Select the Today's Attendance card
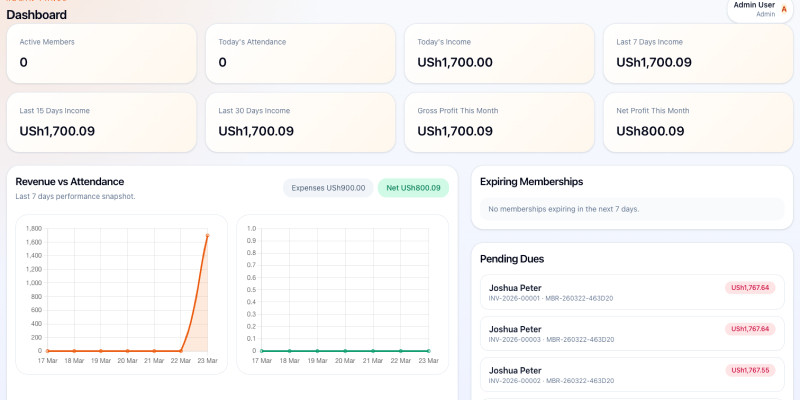The width and height of the screenshot is (800, 400). tap(300, 54)
